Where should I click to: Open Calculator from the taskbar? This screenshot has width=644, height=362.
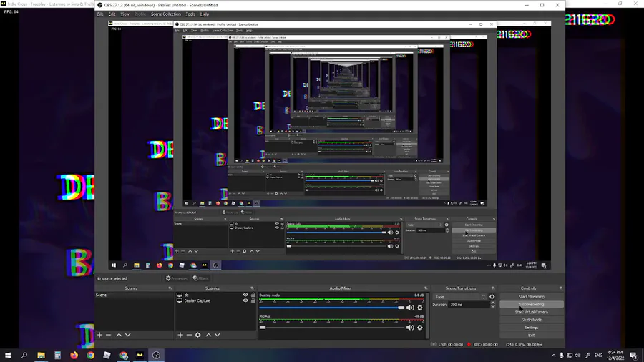point(57,355)
